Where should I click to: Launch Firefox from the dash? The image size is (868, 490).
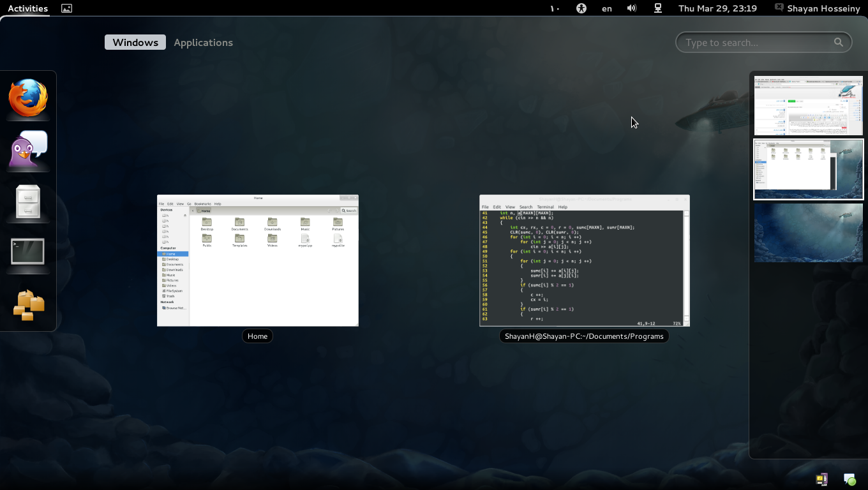click(x=28, y=98)
